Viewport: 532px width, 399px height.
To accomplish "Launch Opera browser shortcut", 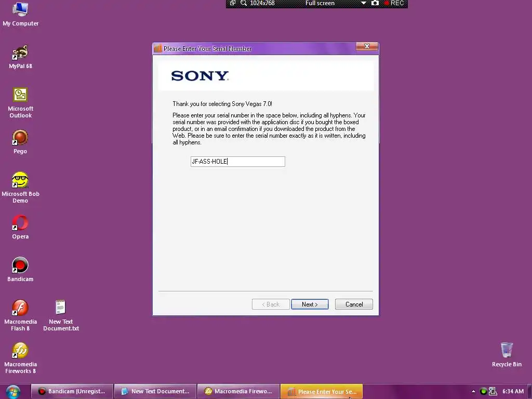I will (20, 227).
